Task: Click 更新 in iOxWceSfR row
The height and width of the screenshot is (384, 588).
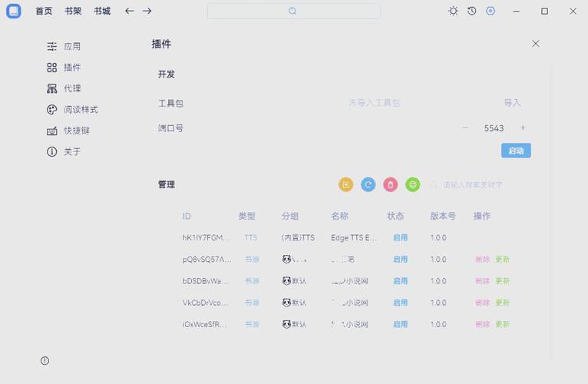Action: click(503, 324)
